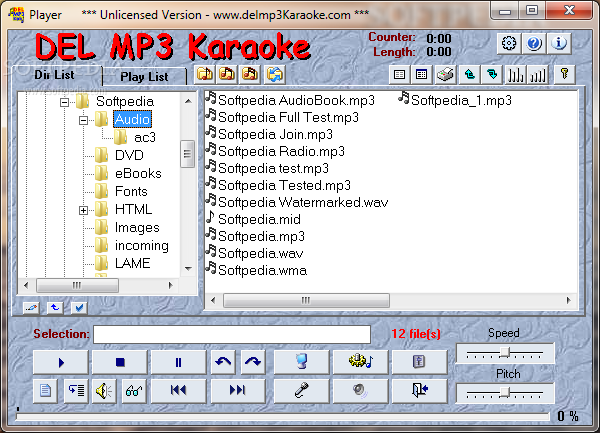Select the ac3 folder in the tree
The image size is (600, 433).
[x=145, y=137]
